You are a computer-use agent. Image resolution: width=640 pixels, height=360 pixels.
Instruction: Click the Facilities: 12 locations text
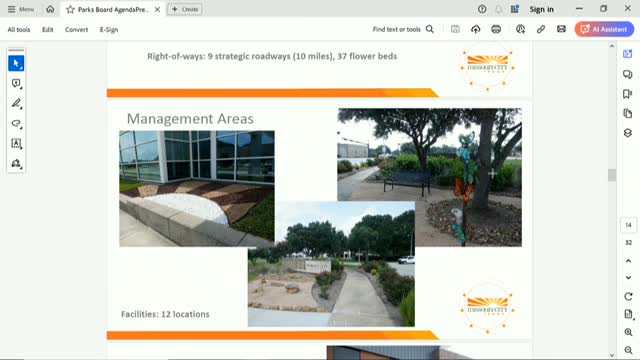click(165, 314)
